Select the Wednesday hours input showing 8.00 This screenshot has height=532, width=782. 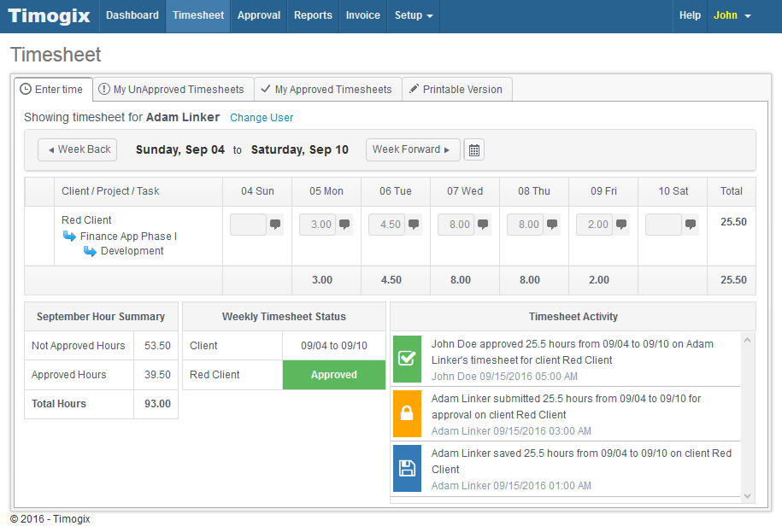point(456,224)
